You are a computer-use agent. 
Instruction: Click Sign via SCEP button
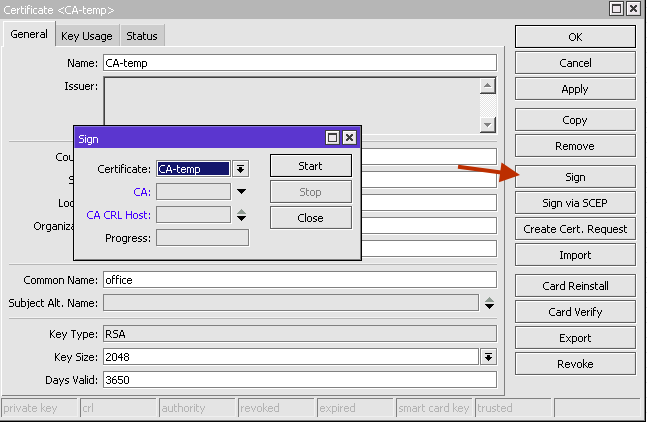click(x=575, y=203)
